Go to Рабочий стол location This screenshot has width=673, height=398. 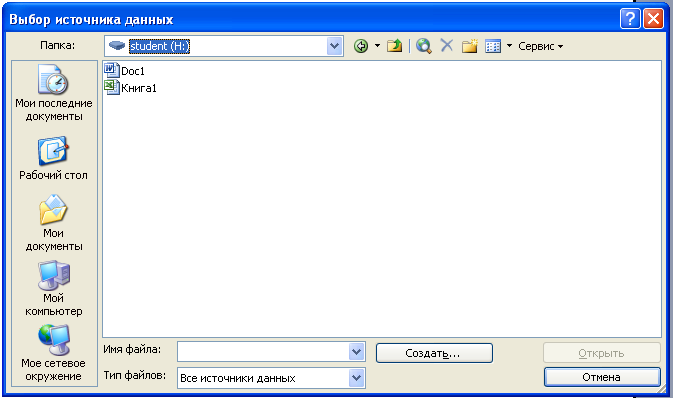point(53,158)
